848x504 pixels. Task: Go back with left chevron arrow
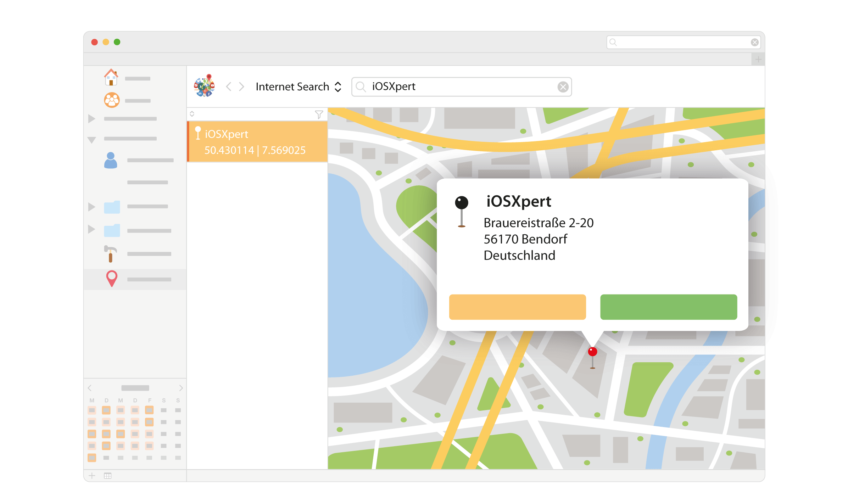point(229,86)
